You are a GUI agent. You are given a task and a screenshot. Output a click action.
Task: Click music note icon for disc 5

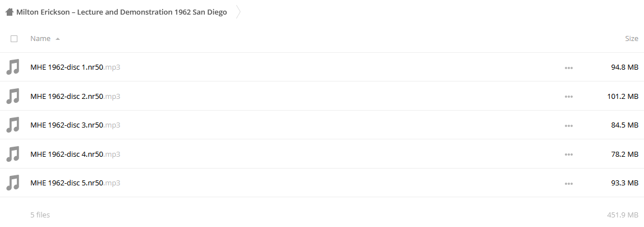(13, 183)
